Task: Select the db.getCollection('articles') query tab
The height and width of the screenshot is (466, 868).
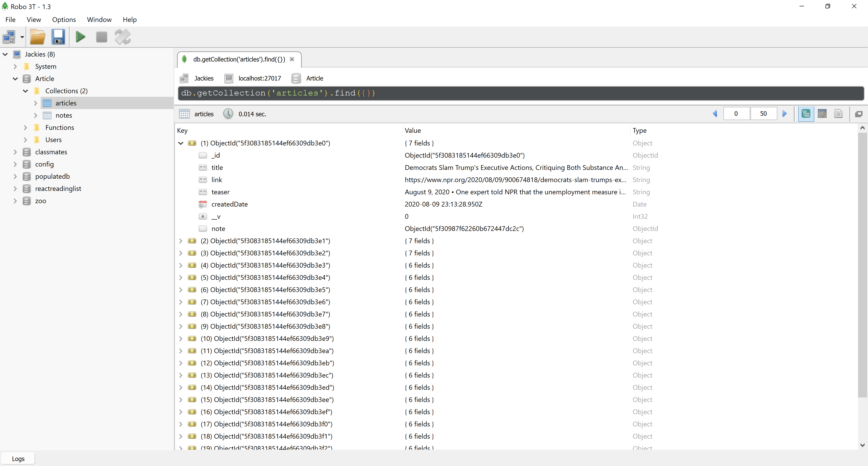Action: point(239,59)
